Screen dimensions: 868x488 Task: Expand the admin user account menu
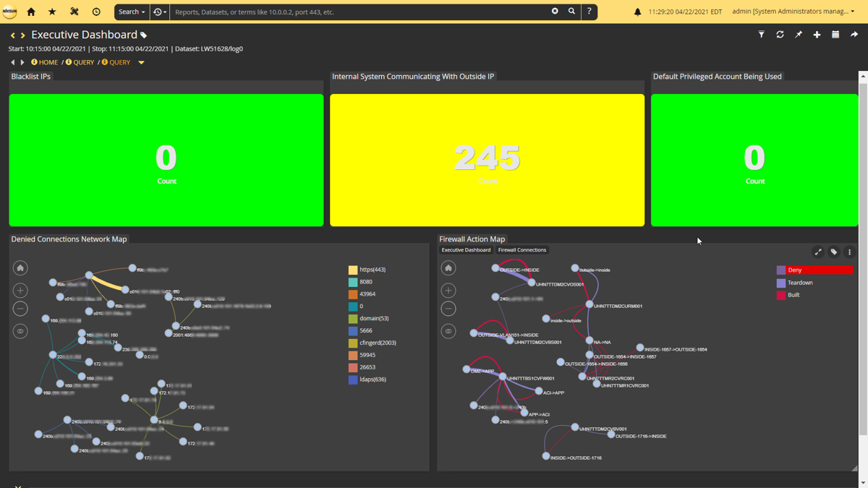[793, 12]
